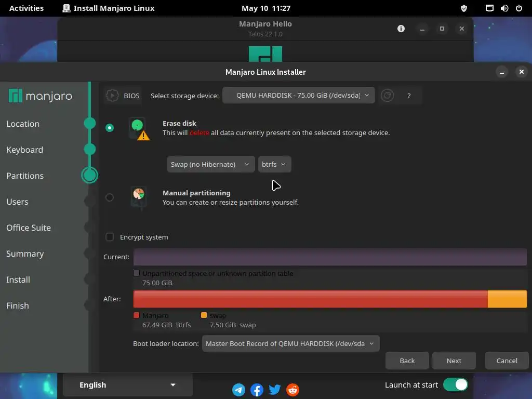Click the Keyboard progress step dot
532x399 pixels.
pyautogui.click(x=90, y=149)
